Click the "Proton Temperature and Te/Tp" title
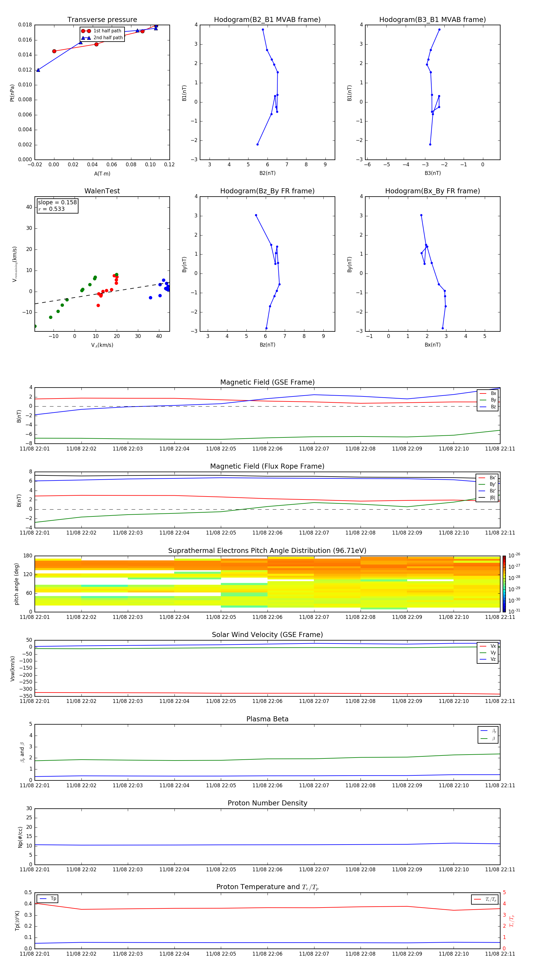The image size is (535, 980). pos(267,887)
